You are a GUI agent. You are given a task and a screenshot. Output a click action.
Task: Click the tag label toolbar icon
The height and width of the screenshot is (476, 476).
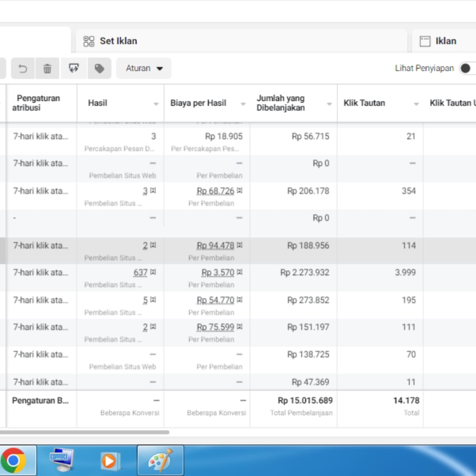coord(100,68)
